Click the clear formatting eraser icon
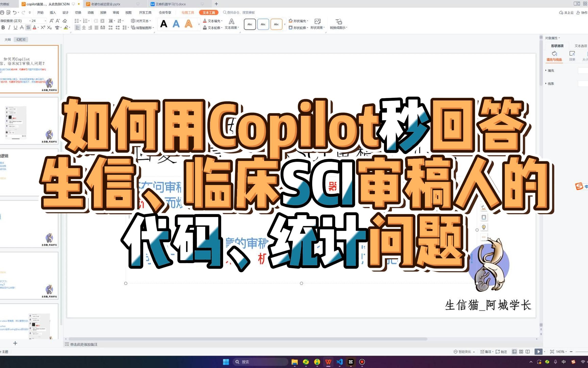 [x=65, y=21]
